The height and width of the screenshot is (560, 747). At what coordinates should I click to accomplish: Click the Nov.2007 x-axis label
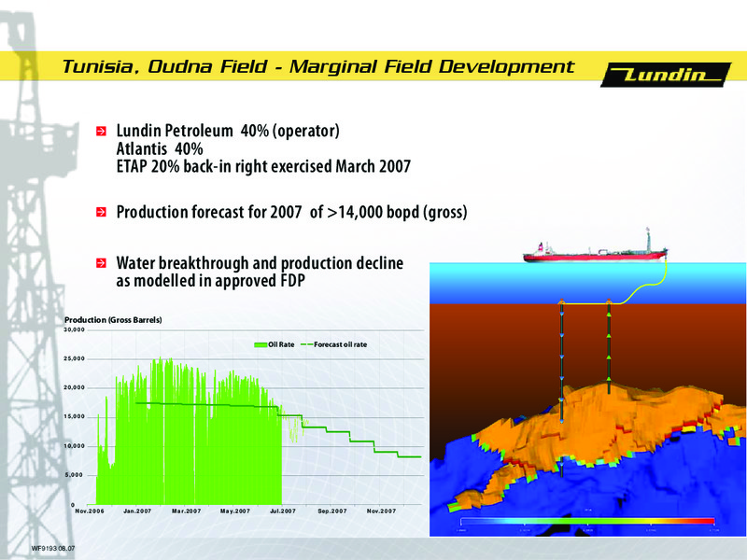pos(381,511)
